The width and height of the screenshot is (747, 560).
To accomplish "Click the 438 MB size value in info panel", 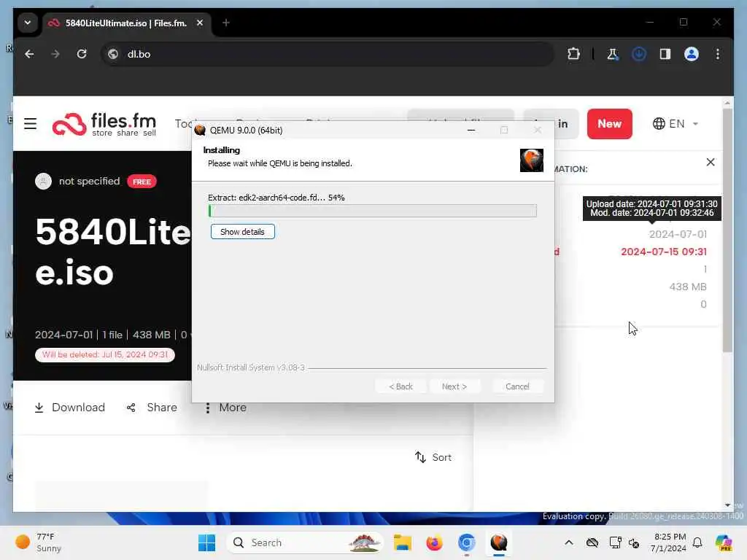I will [x=687, y=287].
